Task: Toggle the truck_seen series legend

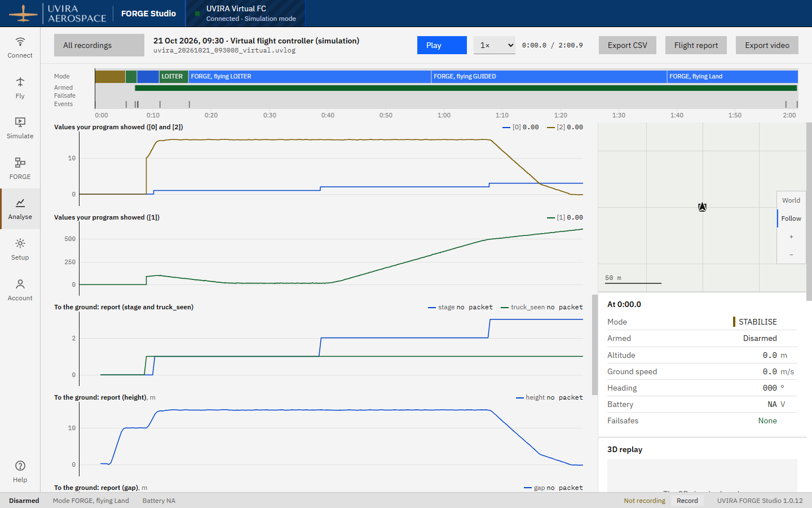Action: pyautogui.click(x=542, y=307)
